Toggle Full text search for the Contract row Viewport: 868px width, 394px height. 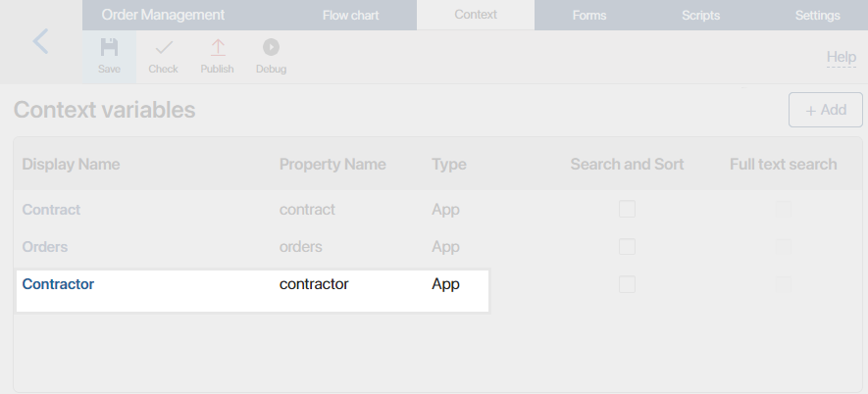pos(784,209)
